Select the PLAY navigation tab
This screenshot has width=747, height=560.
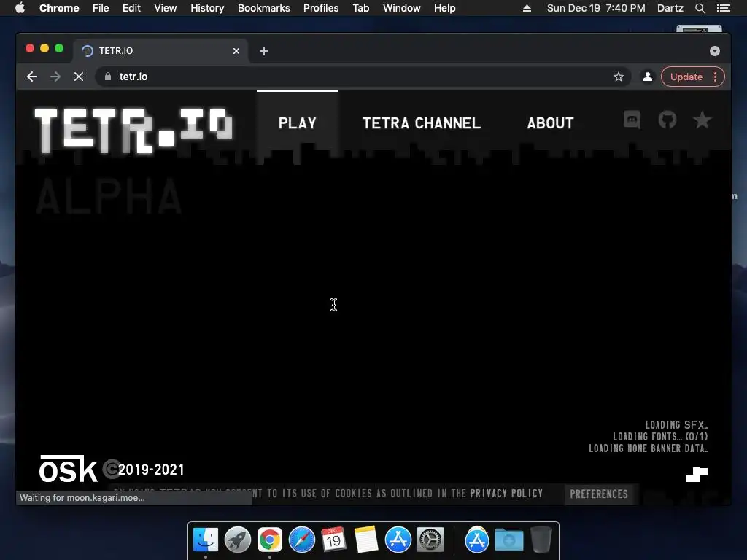(298, 122)
